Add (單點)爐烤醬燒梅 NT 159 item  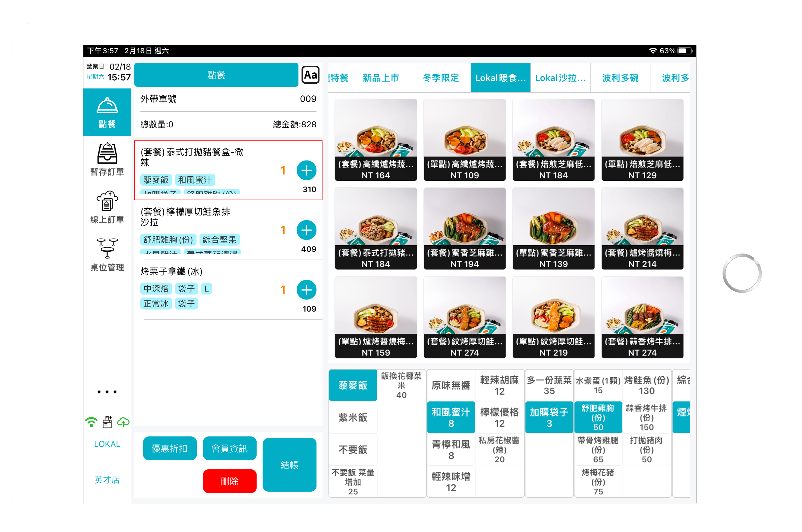click(x=376, y=317)
